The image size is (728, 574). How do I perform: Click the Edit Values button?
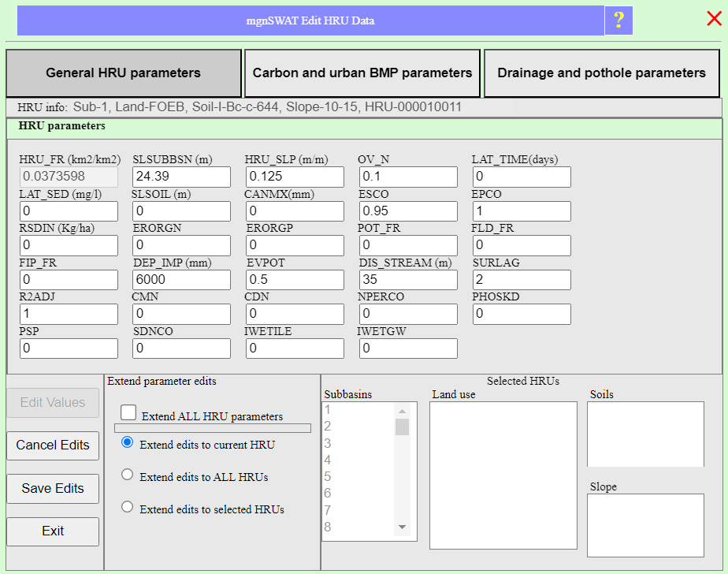pyautogui.click(x=53, y=402)
